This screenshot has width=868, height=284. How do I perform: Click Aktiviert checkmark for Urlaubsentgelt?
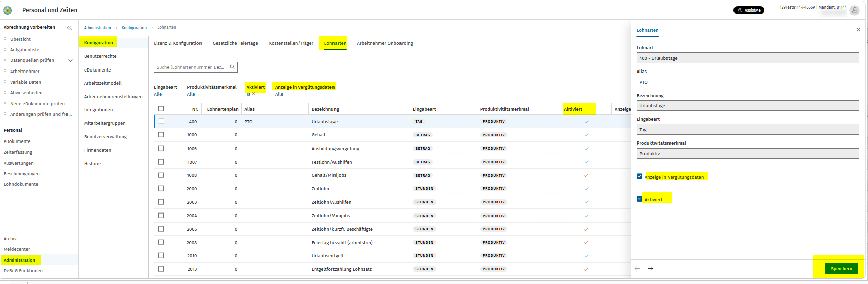(x=586, y=256)
